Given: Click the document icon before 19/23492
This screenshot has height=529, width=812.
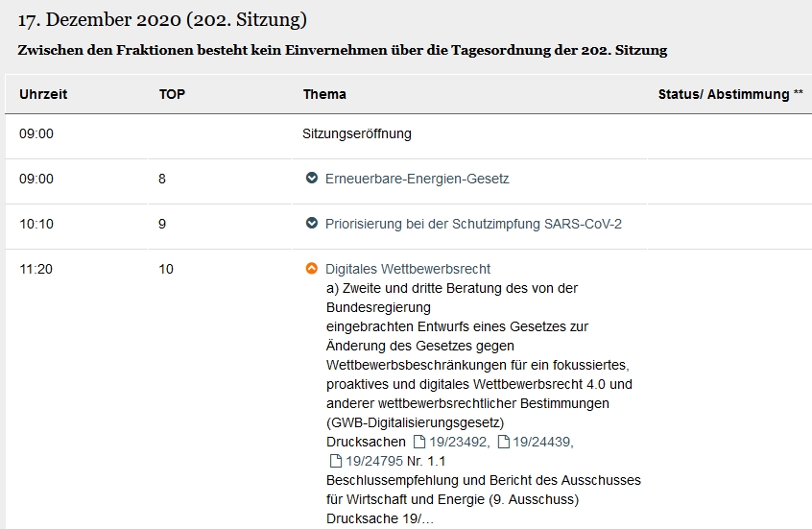Looking at the screenshot, I should click(418, 442).
